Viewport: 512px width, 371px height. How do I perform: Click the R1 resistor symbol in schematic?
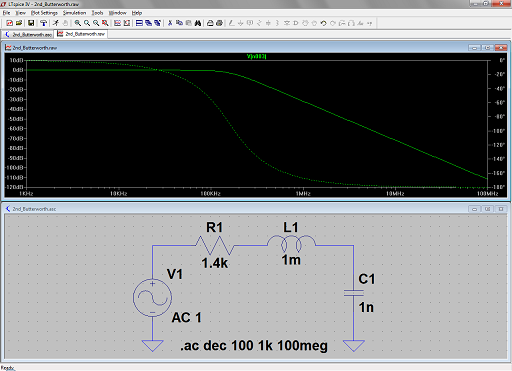tap(215, 246)
